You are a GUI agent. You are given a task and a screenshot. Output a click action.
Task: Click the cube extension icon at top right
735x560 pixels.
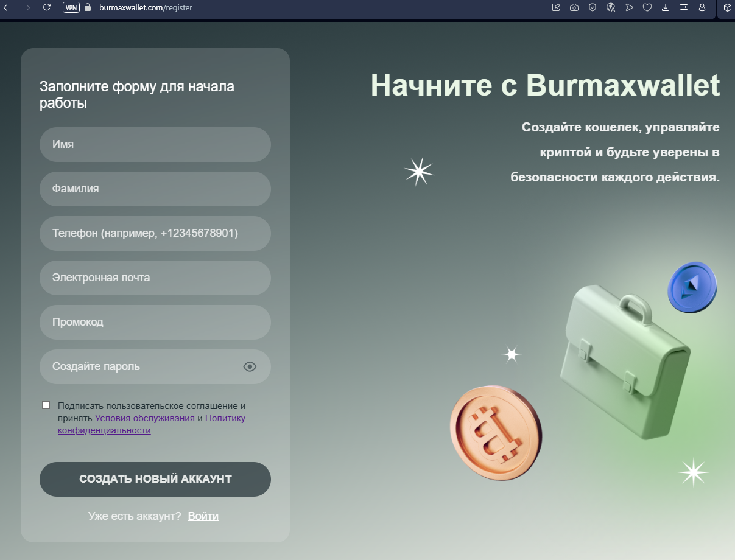(x=726, y=8)
